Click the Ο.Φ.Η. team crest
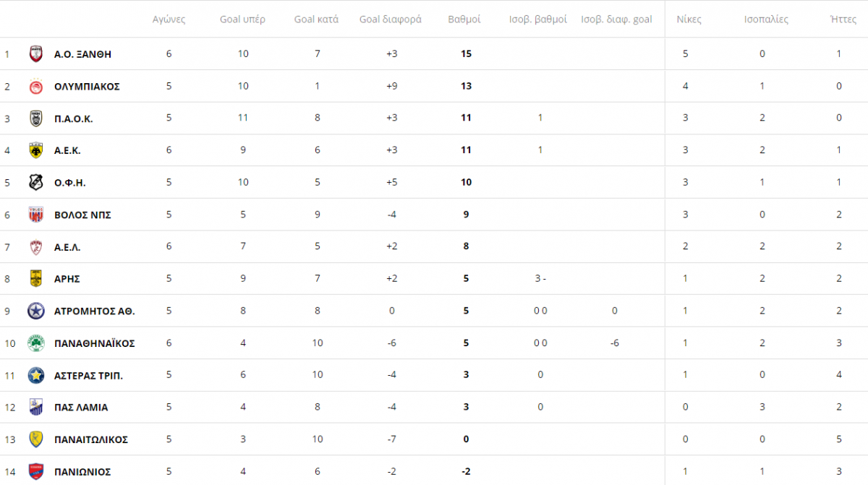868x485 pixels. (36, 182)
